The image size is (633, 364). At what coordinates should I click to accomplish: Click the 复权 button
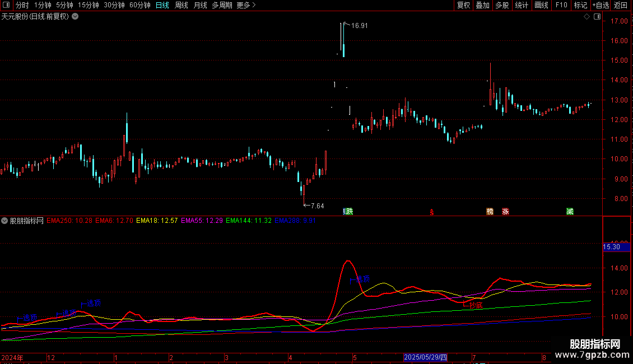click(x=463, y=5)
